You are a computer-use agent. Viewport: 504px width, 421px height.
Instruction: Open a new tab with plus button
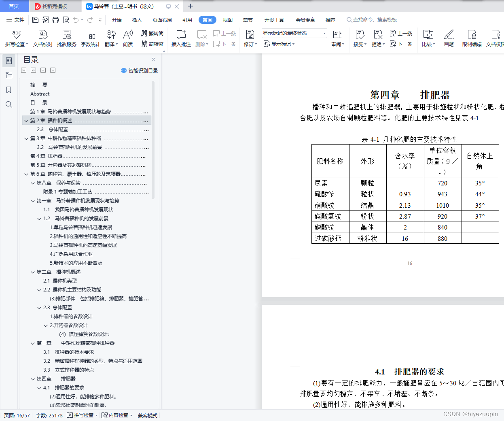click(x=191, y=6)
